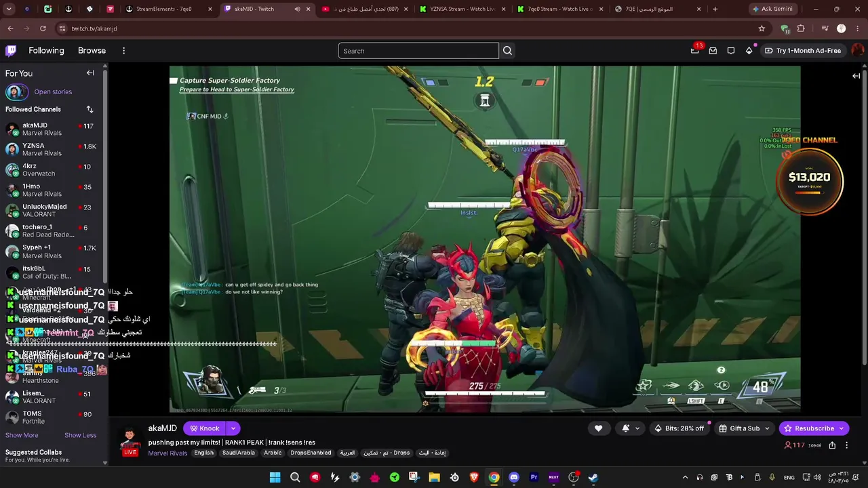The width and height of the screenshot is (868, 488).
Task: Click Show More in followed channels
Action: click(22, 435)
